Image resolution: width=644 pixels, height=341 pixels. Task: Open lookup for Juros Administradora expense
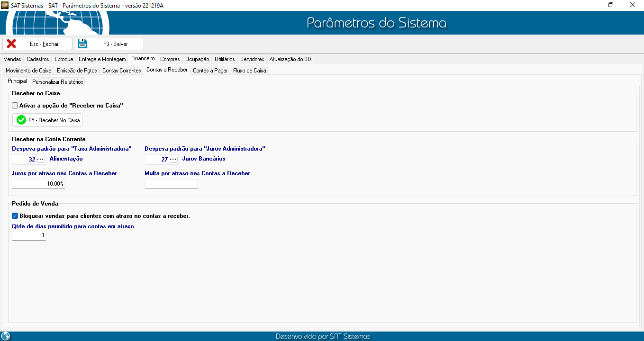pyautogui.click(x=173, y=159)
